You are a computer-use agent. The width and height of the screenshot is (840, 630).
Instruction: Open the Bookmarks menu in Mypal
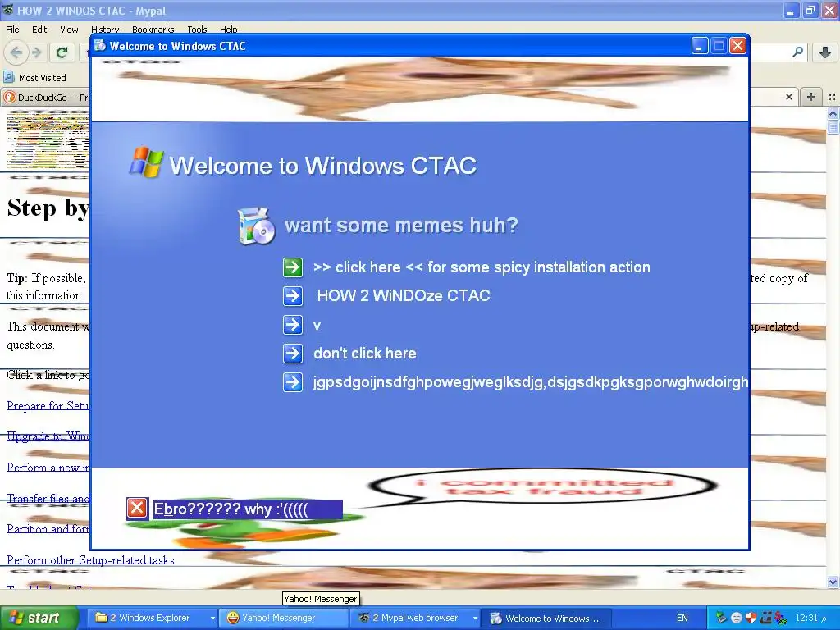point(153,30)
